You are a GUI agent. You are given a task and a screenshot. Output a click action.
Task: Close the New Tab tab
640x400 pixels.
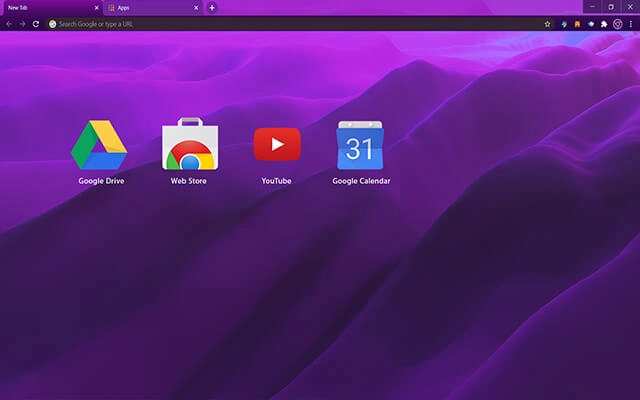(x=97, y=8)
